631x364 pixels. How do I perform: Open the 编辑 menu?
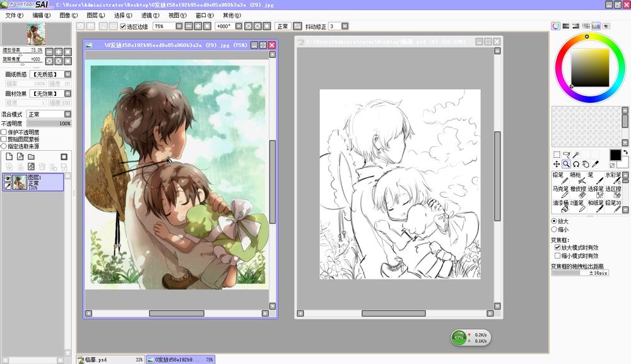[x=42, y=15]
